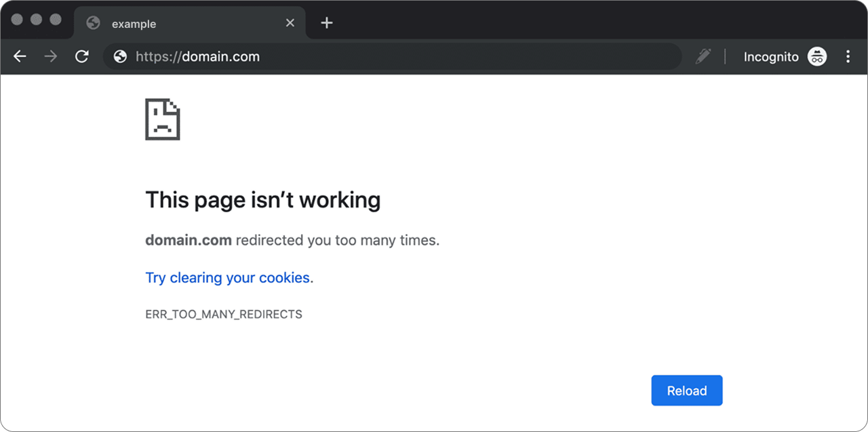
Task: Click the Incognito label text
Action: coord(771,57)
